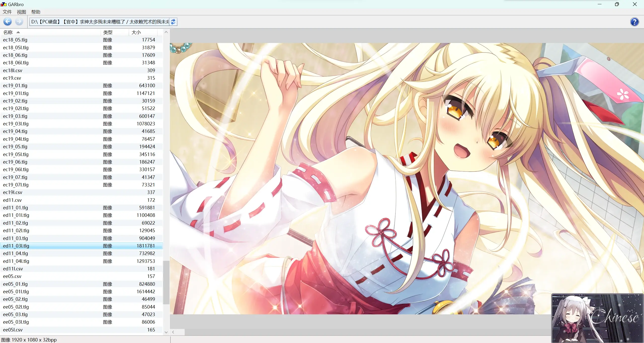Image resolution: width=644 pixels, height=343 pixels.
Task: Click the greyed forward navigation arrow
Action: click(19, 22)
